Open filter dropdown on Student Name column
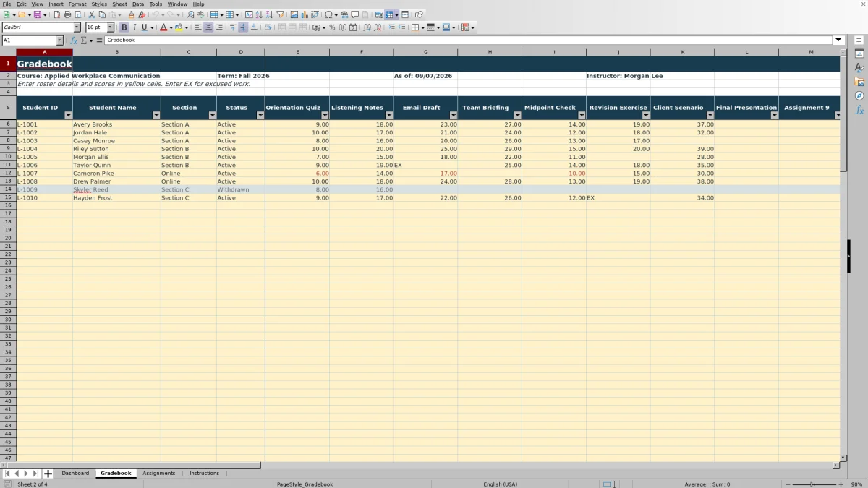The height and width of the screenshot is (488, 868). 157,116
